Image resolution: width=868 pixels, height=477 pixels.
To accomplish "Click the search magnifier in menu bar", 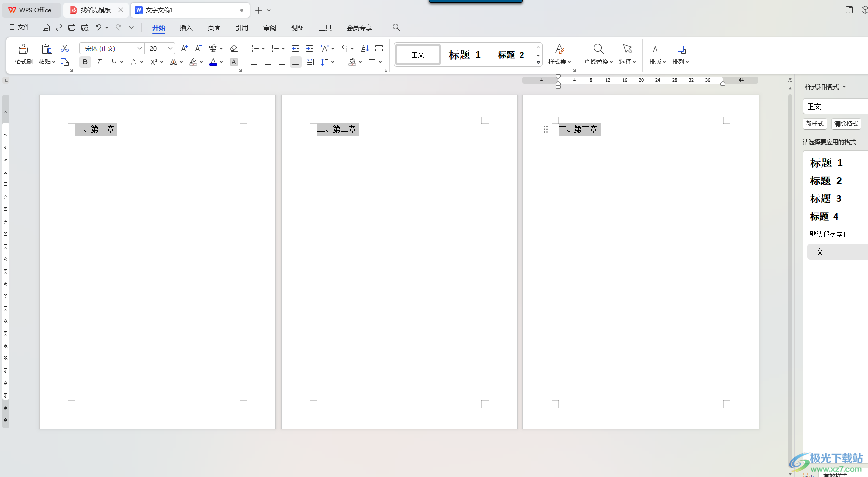I will (396, 27).
